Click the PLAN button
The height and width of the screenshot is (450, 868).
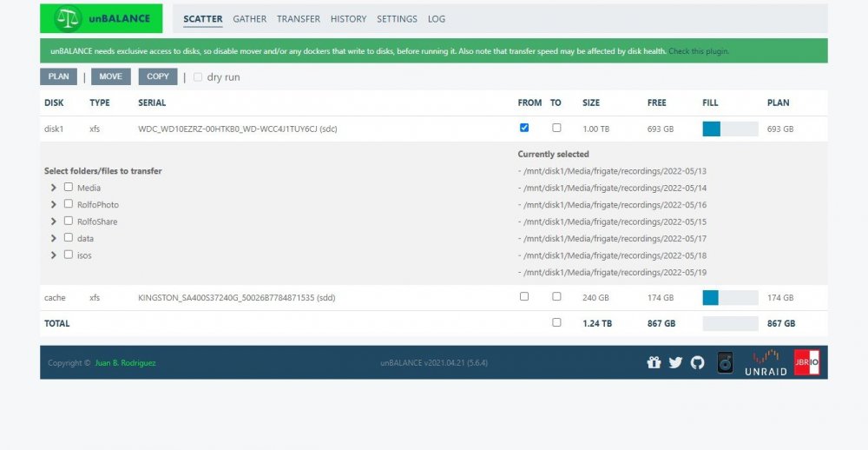pos(59,76)
